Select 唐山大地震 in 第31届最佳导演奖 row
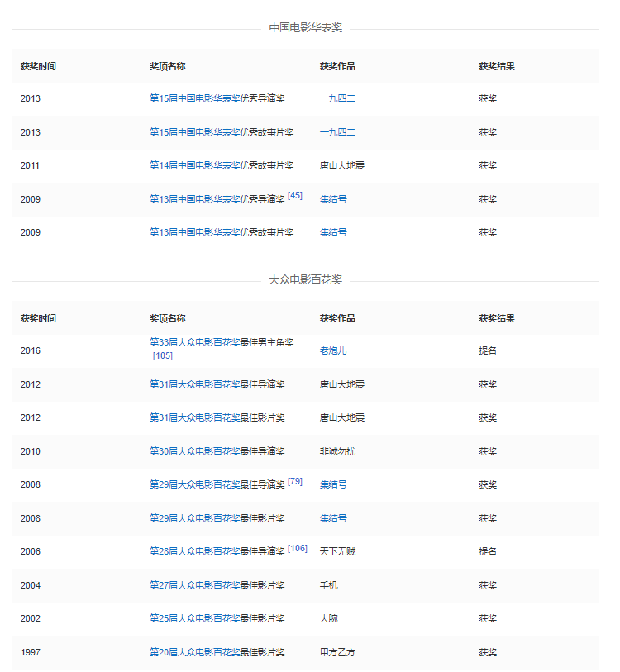The width and height of the screenshot is (620, 672). pos(342,384)
